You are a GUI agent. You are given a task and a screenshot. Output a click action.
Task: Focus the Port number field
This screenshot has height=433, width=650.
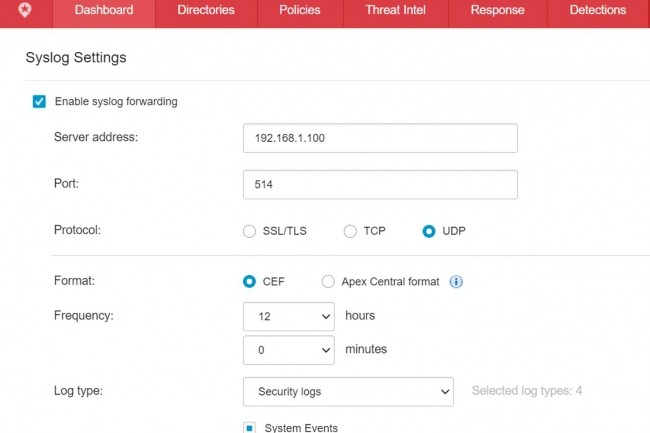tap(380, 185)
